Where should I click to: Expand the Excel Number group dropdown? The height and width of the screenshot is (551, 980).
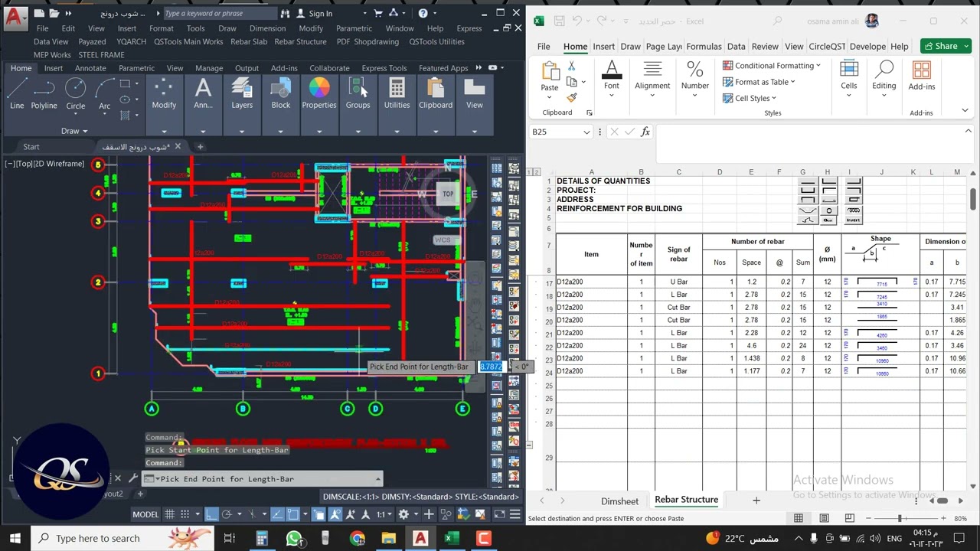695,96
